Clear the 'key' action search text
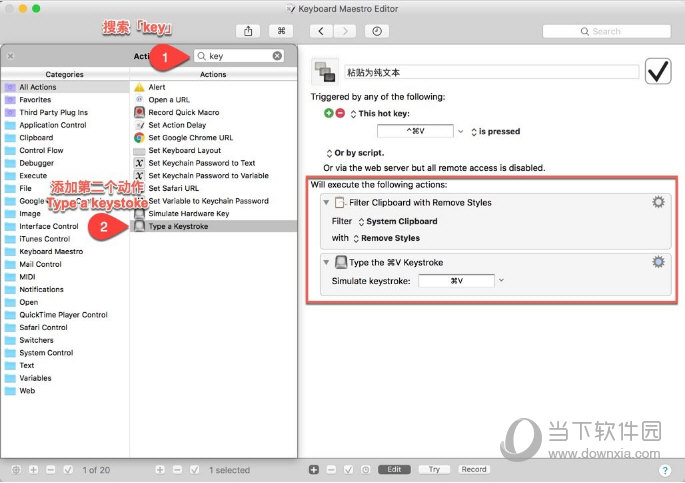 point(277,56)
